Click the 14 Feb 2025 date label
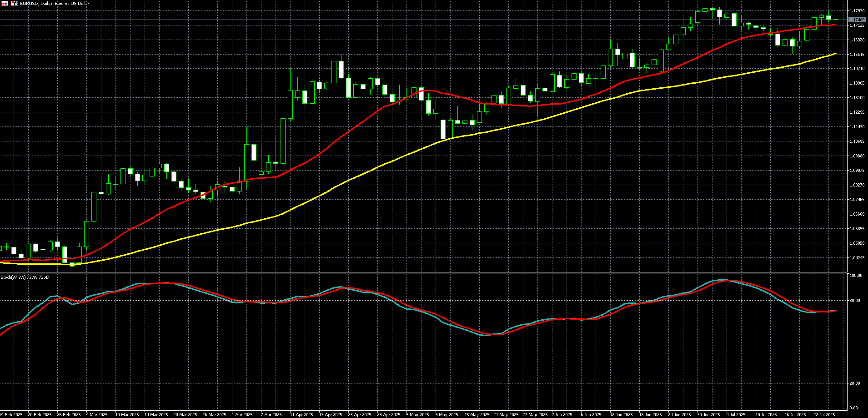The width and height of the screenshot is (868, 418). 11,415
